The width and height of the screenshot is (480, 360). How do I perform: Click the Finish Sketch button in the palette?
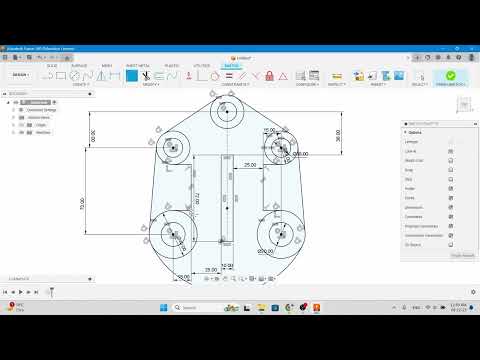point(463,255)
